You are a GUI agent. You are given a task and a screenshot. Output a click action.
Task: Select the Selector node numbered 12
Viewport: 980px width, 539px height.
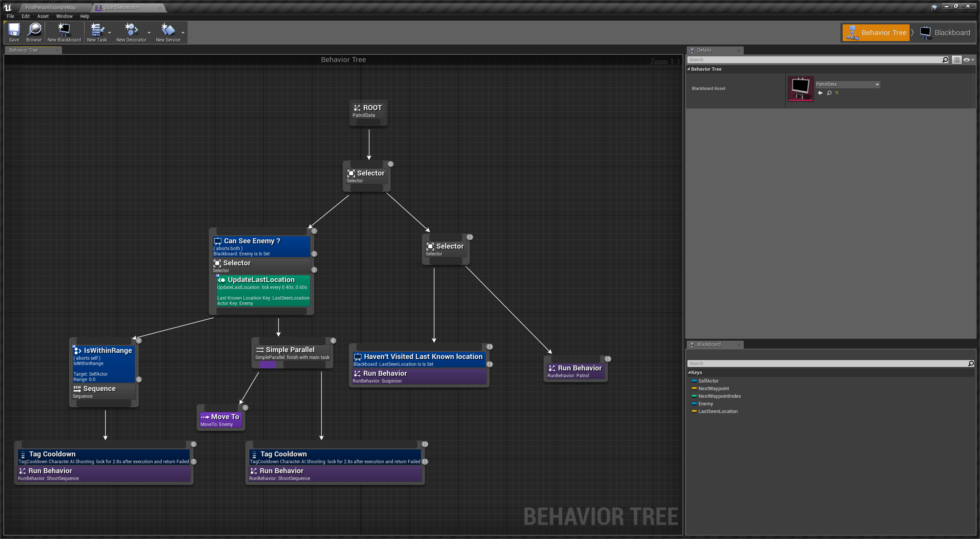coord(445,249)
